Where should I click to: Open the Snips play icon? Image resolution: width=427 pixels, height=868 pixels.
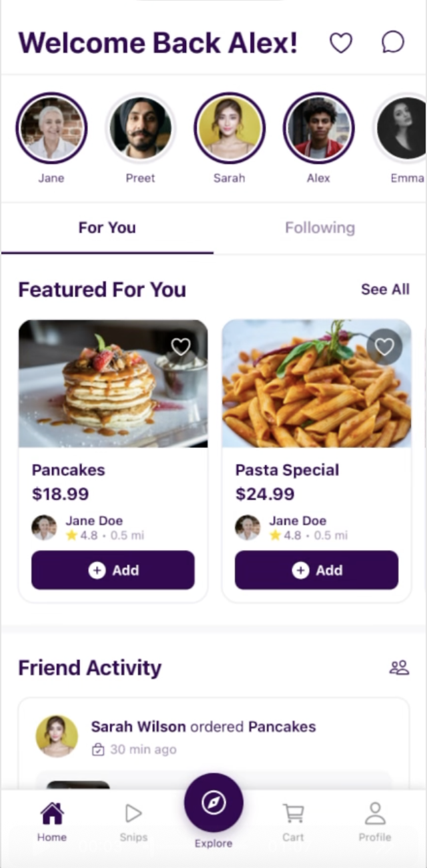point(133,813)
